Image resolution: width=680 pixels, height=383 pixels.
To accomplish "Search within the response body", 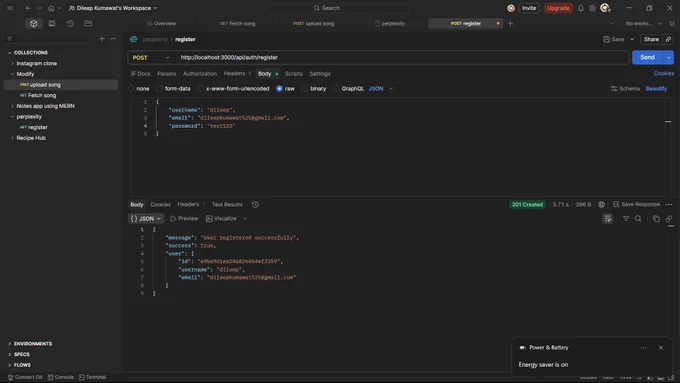I will pos(638,219).
